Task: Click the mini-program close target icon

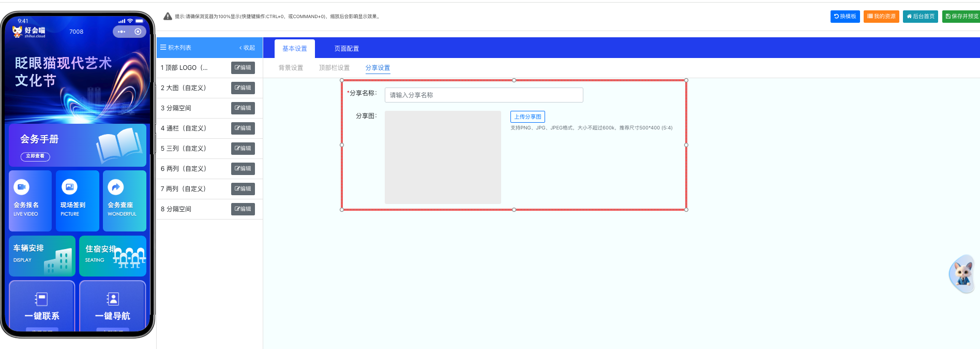Action: coord(138,32)
